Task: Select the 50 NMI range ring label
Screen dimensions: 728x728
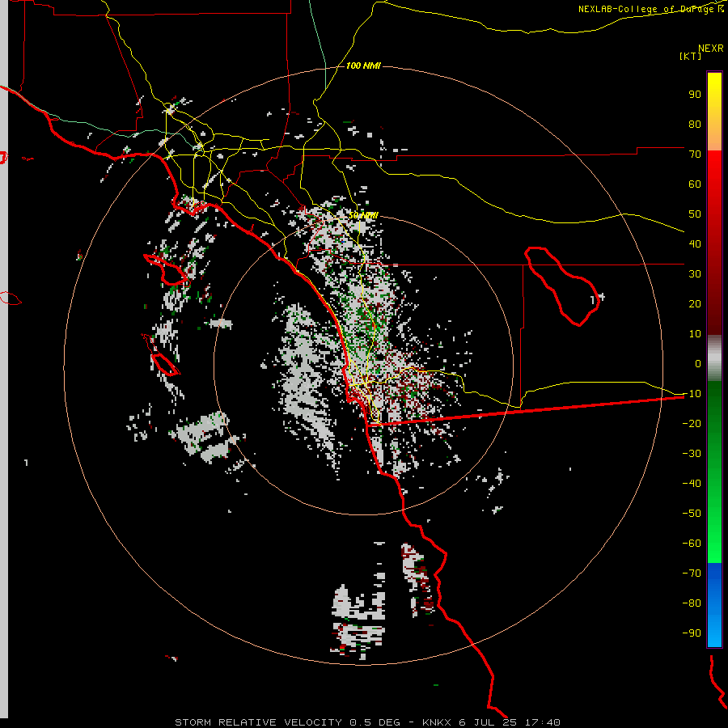Action: click(x=363, y=215)
